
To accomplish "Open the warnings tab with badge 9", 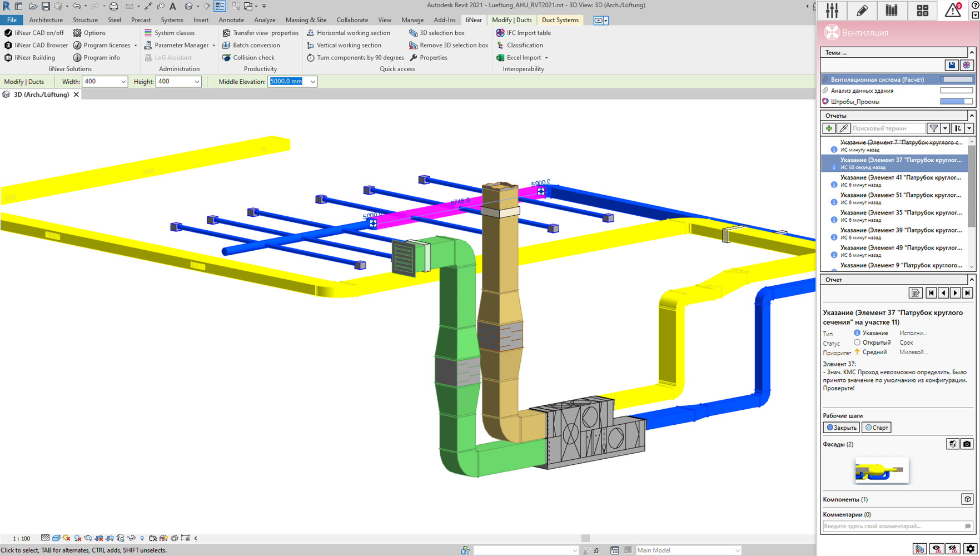I will (953, 10).
